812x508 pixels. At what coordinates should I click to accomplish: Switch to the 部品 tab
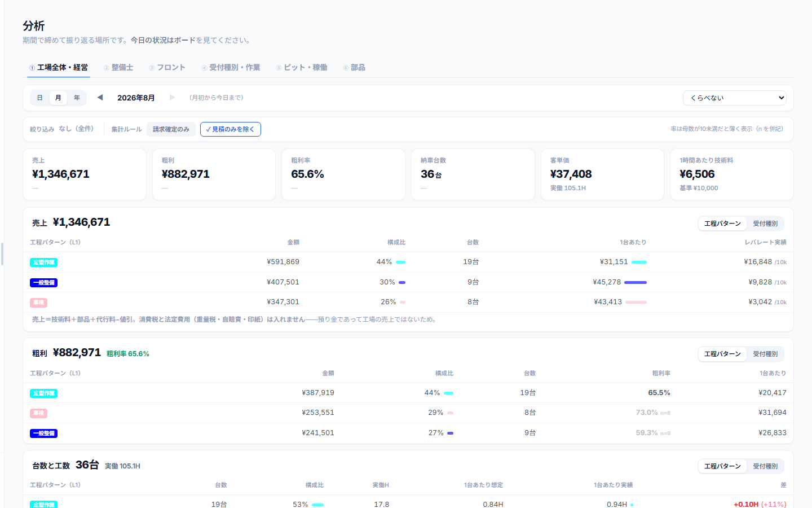coord(354,68)
